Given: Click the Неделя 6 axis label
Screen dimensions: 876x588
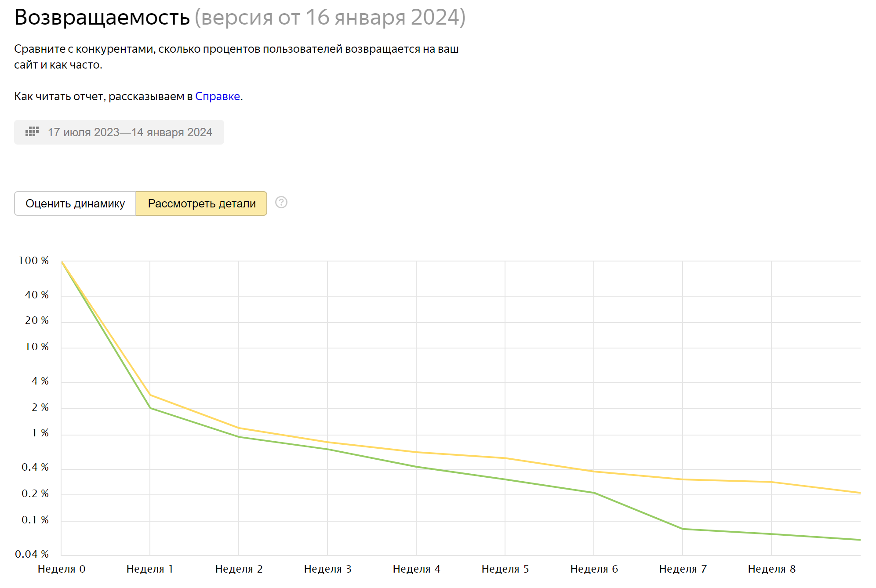Looking at the screenshot, I should [594, 569].
